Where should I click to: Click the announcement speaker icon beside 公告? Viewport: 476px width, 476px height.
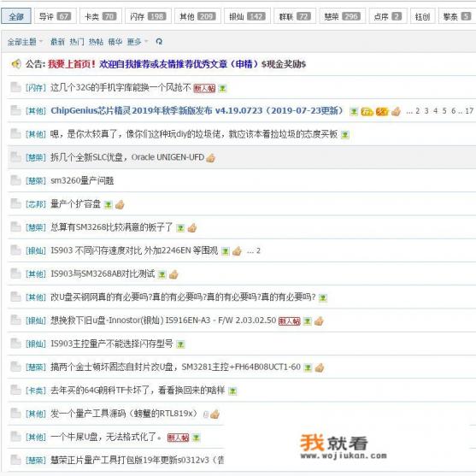[x=15, y=64]
